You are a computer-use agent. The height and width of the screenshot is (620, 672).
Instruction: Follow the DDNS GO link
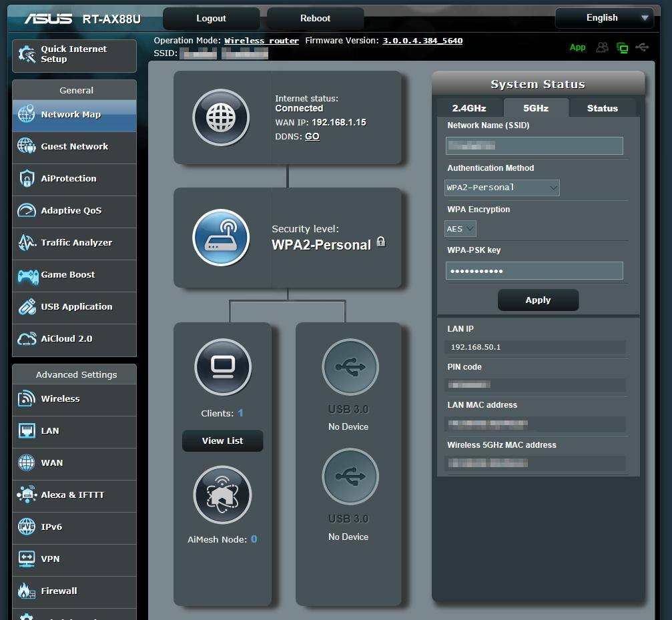point(312,136)
